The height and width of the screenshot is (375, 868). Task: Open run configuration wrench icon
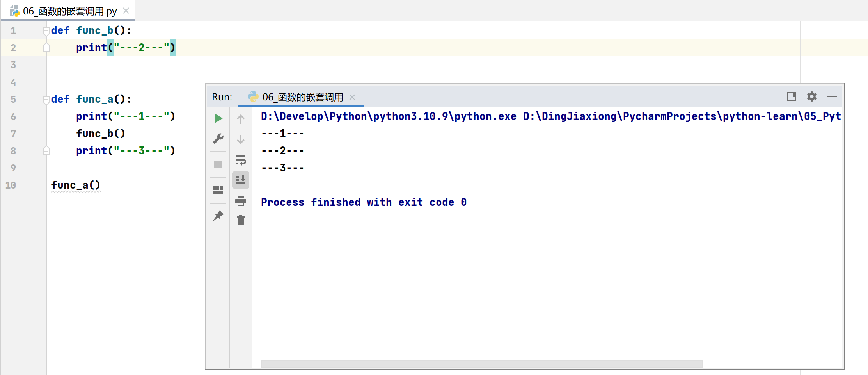click(218, 138)
